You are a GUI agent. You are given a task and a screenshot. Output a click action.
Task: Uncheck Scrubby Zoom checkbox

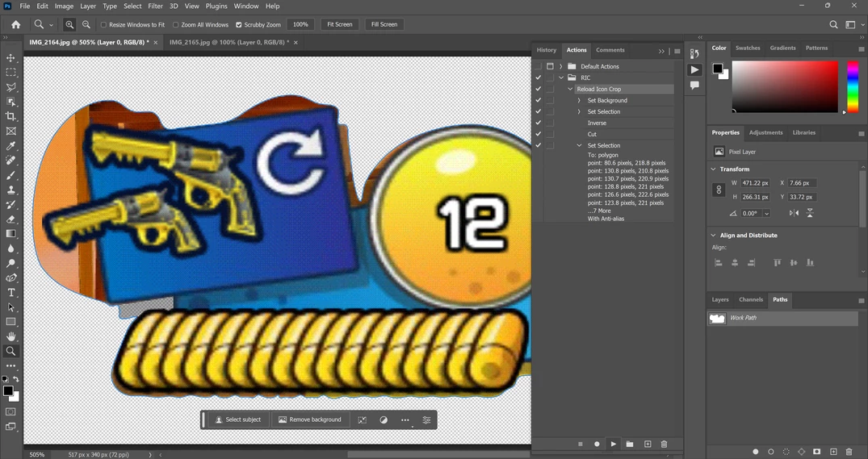tap(238, 25)
